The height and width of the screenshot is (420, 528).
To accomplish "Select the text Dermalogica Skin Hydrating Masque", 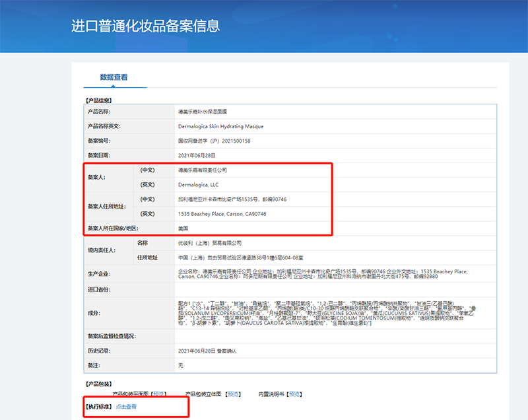I will [x=221, y=126].
